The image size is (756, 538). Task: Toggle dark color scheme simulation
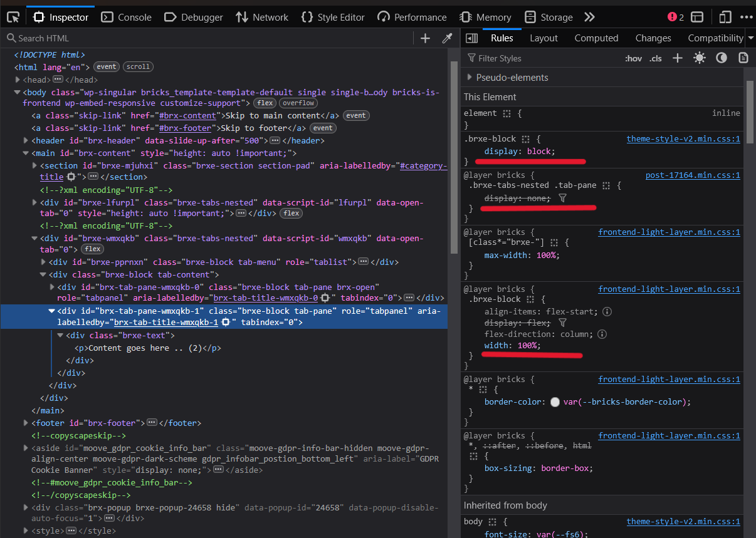pos(721,58)
